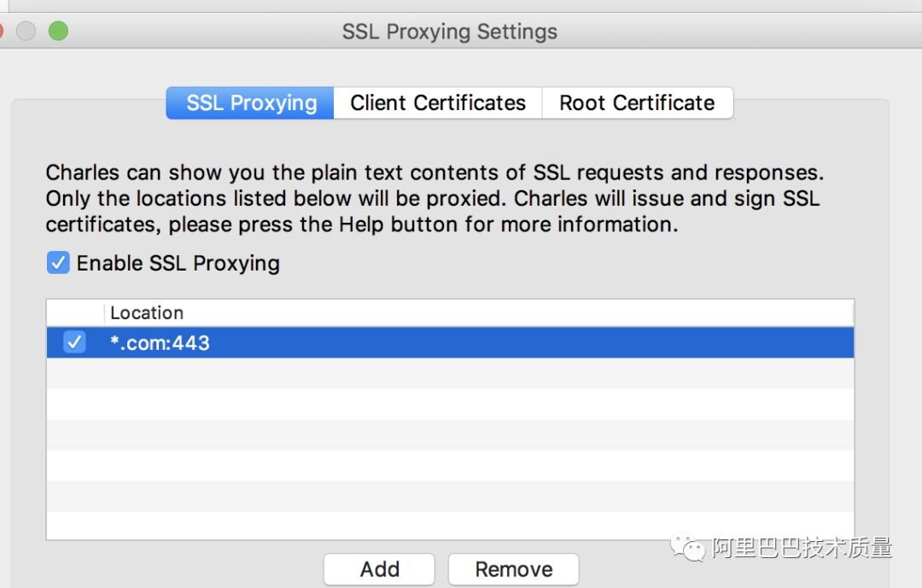Click the gray minimize window button
Screen dimensions: 922x588
pos(26,31)
